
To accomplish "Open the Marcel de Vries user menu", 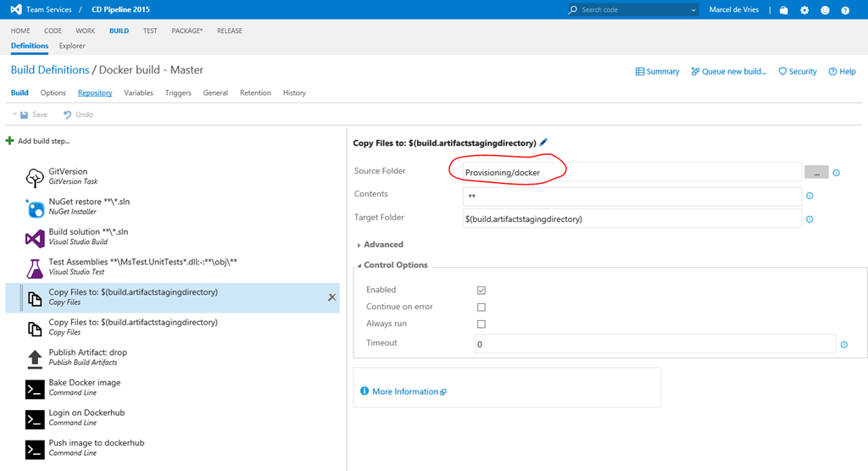I will (x=735, y=10).
